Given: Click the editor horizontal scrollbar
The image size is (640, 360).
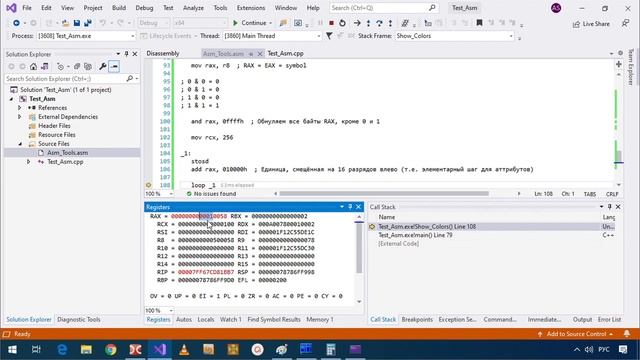Looking at the screenshot, I should (x=384, y=193).
